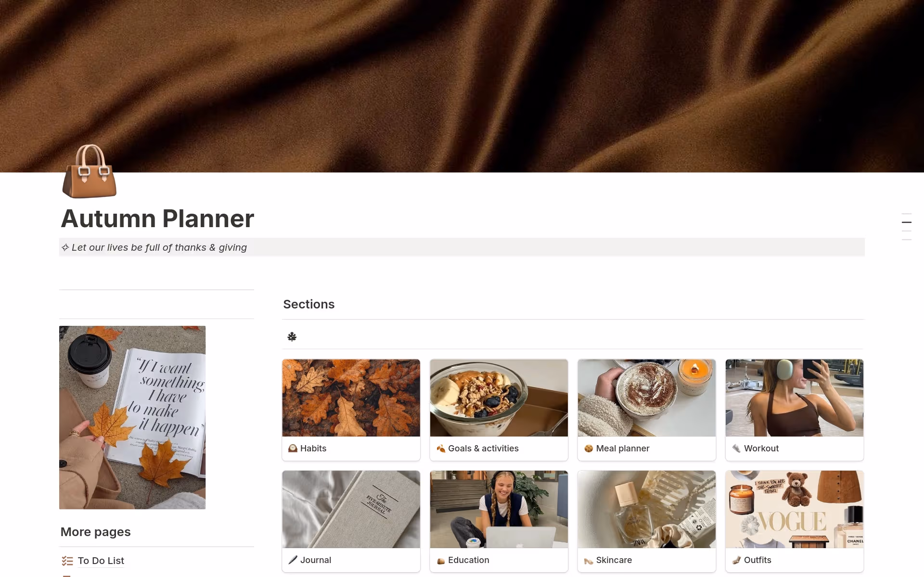Viewport: 924px width, 577px height.
Task: Click the To Do List checklist icon
Action: pyautogui.click(x=67, y=561)
